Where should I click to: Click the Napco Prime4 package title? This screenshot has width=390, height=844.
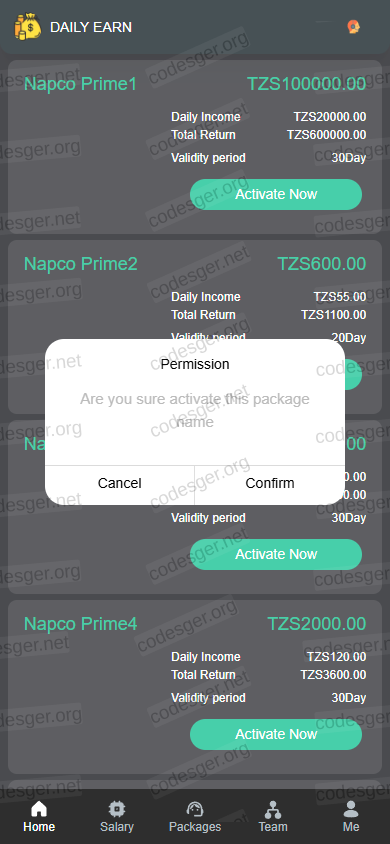pyautogui.click(x=81, y=624)
